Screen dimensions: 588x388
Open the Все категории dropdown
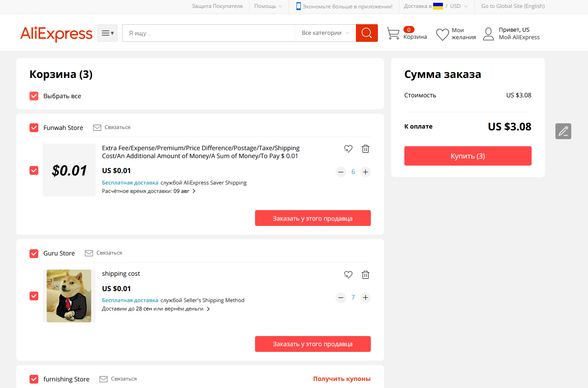(x=325, y=33)
